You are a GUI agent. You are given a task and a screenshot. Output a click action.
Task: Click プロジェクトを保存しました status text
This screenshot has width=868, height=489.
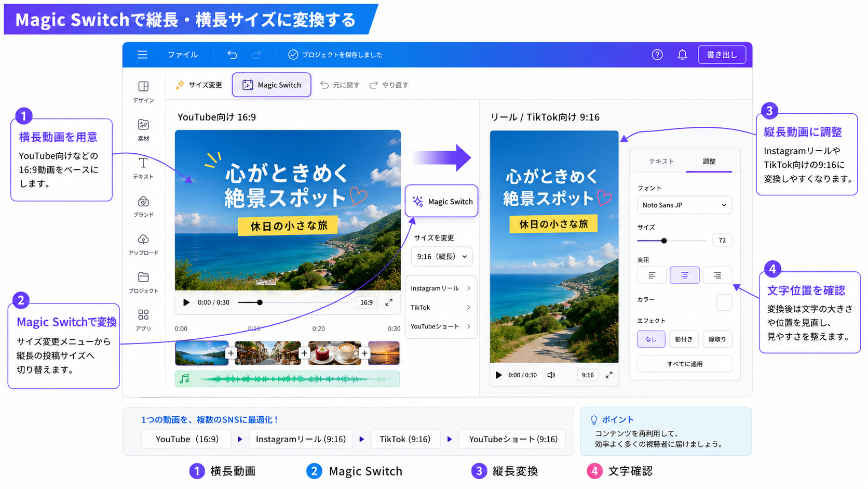342,55
